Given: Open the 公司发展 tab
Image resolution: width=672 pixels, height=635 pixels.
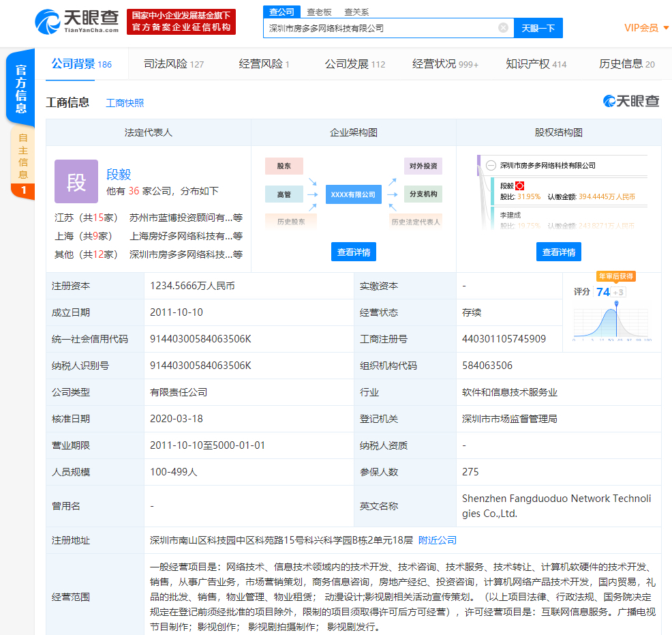Looking at the screenshot, I should (x=355, y=64).
